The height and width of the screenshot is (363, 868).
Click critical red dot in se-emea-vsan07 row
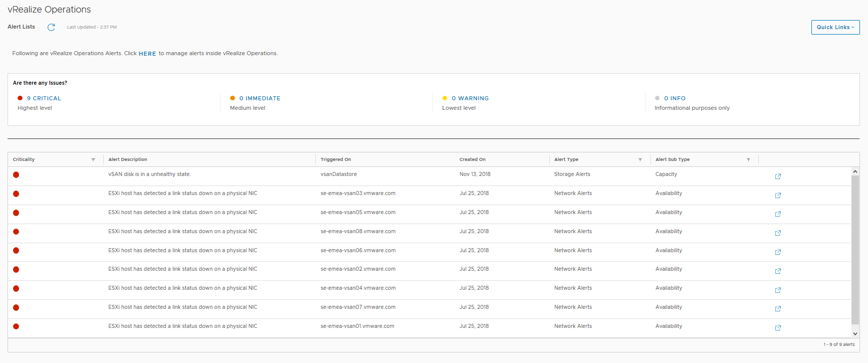[16, 307]
